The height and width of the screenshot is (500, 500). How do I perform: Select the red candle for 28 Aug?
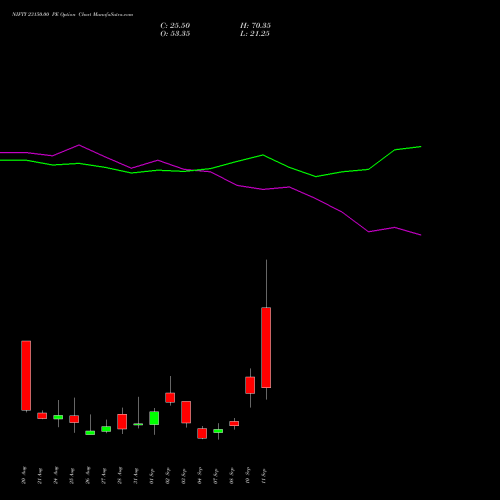[122, 421]
